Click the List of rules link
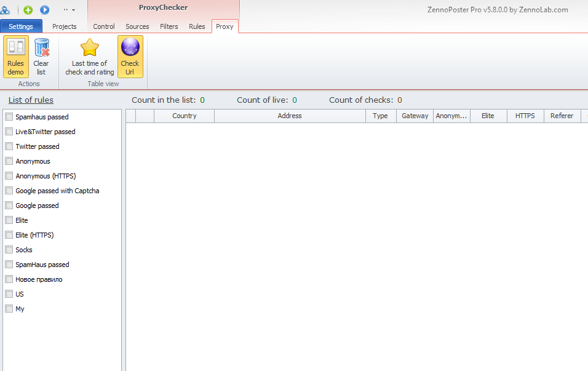Screen dimensions: 588x371 click(x=31, y=100)
